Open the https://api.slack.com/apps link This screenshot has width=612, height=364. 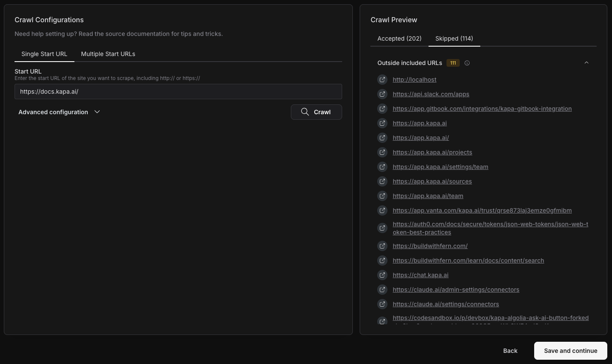coord(431,94)
